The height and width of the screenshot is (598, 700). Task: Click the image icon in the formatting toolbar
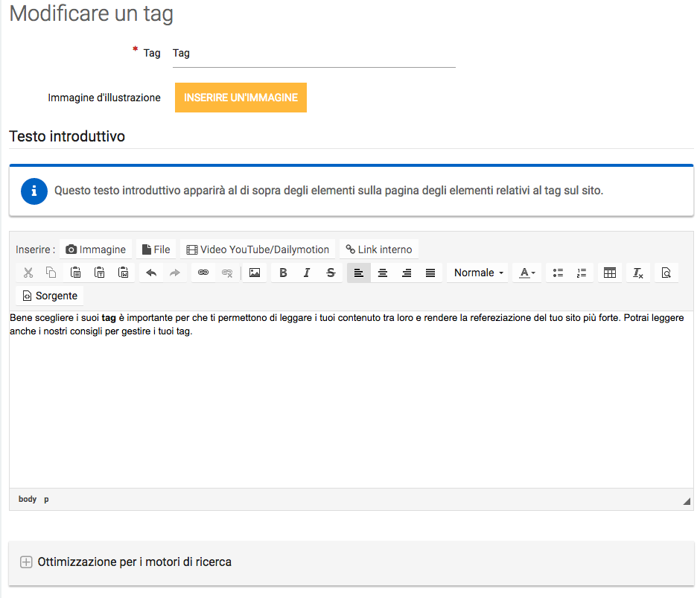click(255, 273)
